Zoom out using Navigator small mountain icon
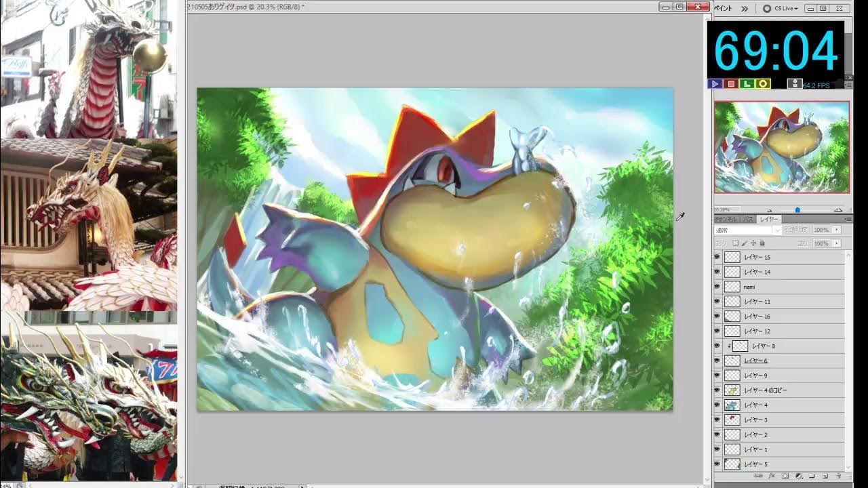 click(x=769, y=211)
